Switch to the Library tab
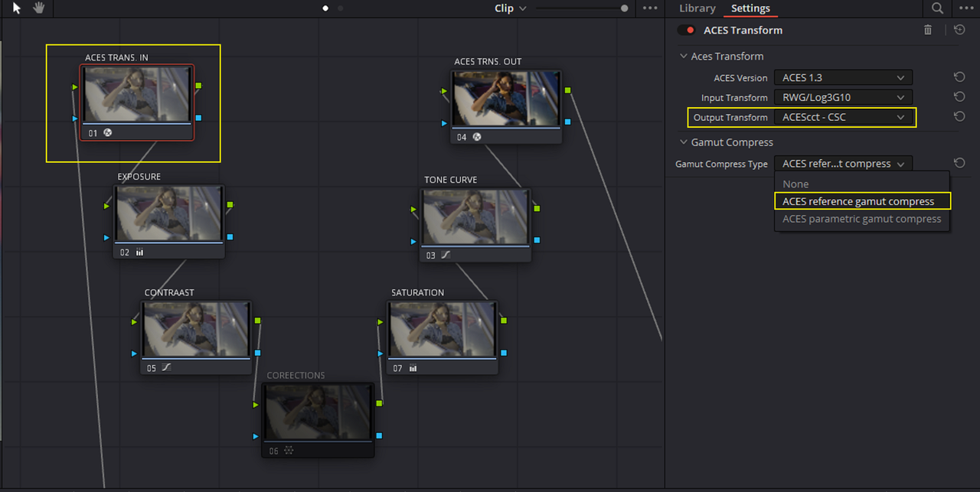 click(697, 8)
